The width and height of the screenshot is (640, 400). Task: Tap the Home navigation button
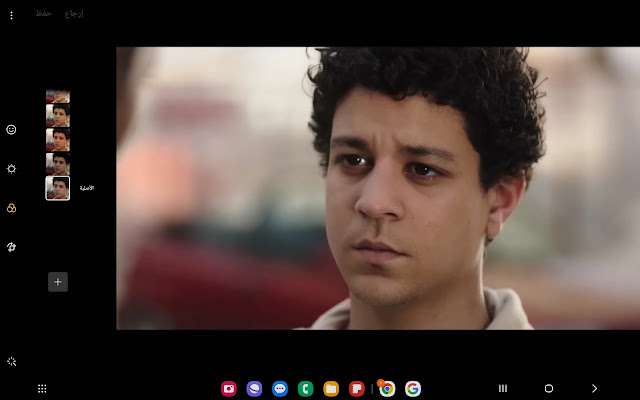click(549, 388)
